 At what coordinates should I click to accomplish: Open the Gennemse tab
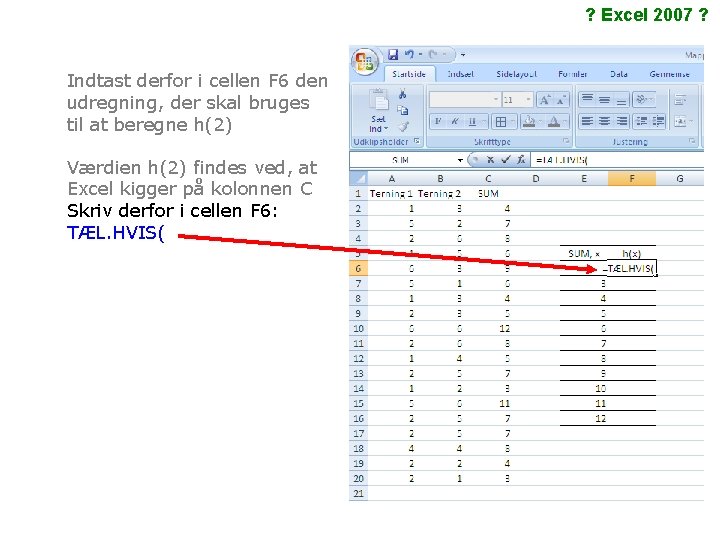669,74
